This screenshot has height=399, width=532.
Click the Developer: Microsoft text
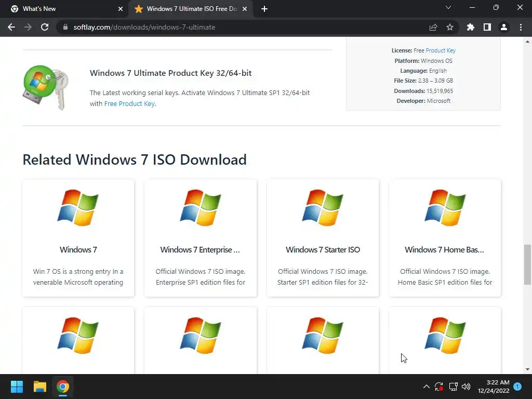point(423,101)
